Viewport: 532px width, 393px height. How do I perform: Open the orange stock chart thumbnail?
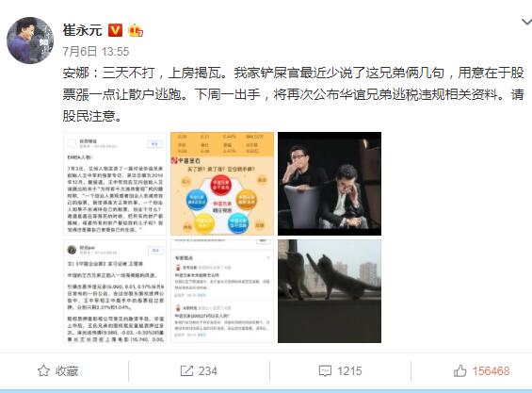point(222,184)
